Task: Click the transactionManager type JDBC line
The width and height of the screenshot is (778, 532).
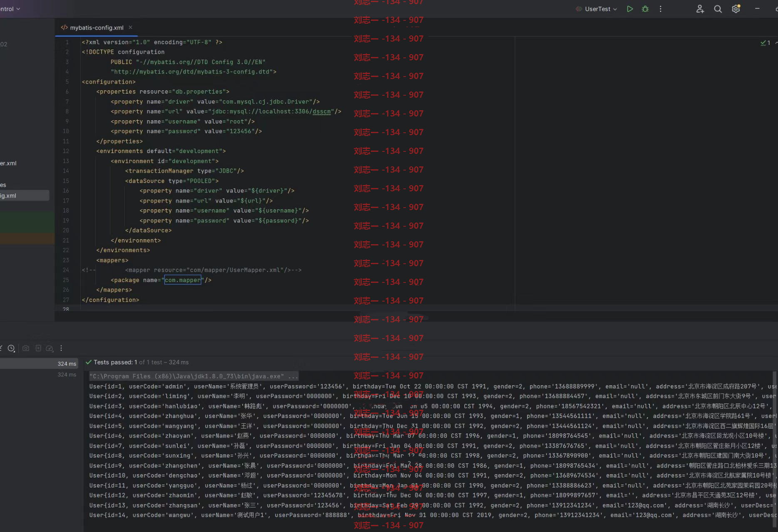Action: coord(184,171)
